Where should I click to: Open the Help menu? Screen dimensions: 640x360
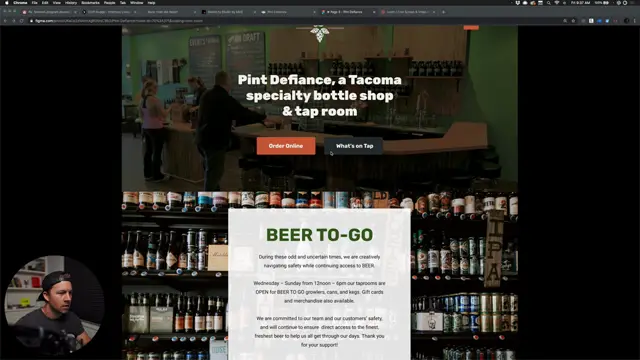pyautogui.click(x=151, y=2)
